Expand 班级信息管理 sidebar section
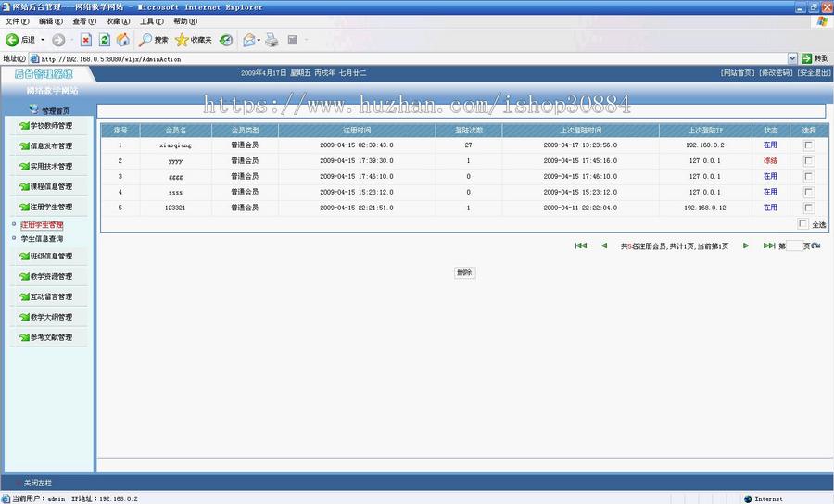Viewport: 834px width, 504px height. [x=46, y=257]
